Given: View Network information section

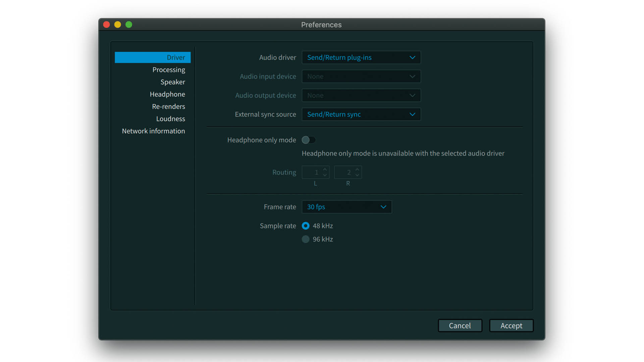Looking at the screenshot, I should (153, 131).
